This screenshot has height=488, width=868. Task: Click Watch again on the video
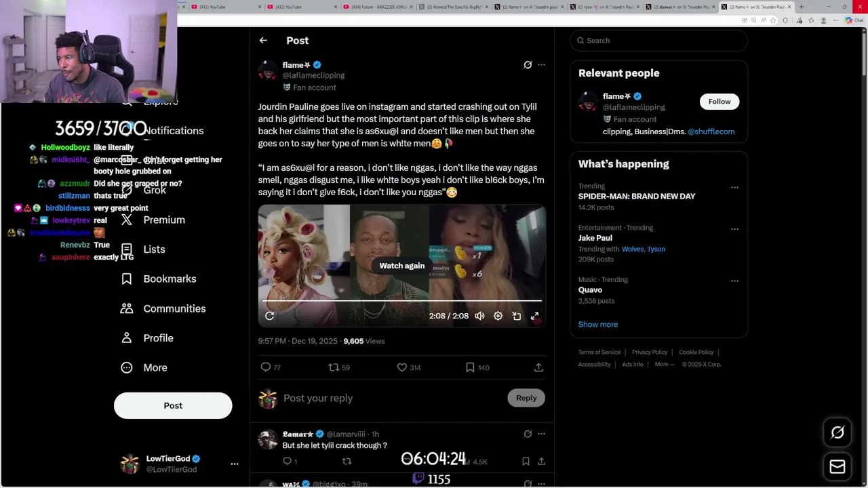click(402, 266)
